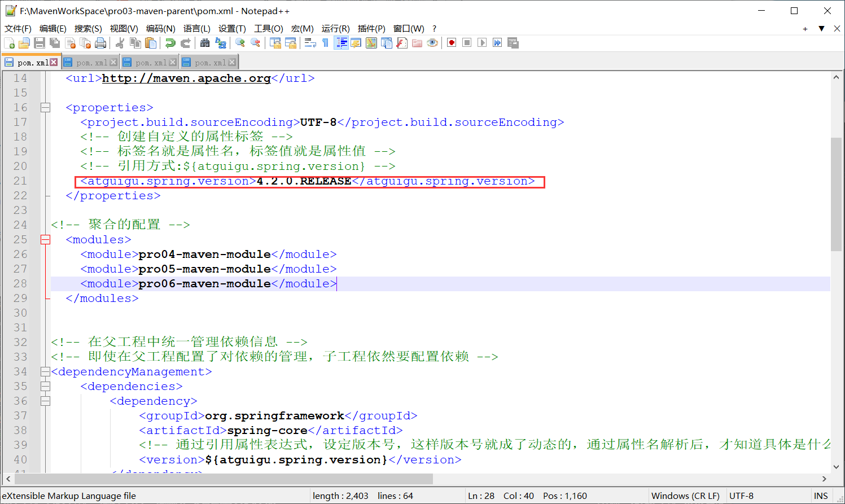This screenshot has width=845, height=504.
Task: Collapse the modules block on line 25
Action: (46, 239)
